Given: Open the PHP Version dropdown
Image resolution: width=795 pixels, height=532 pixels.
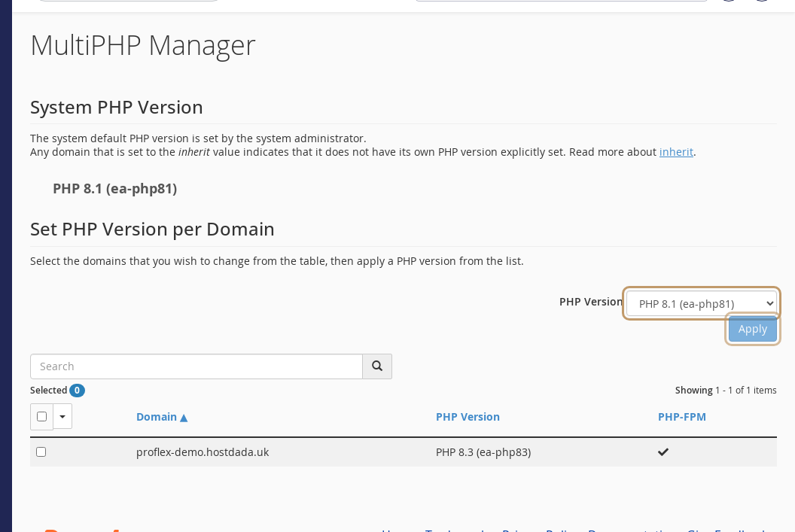Looking at the screenshot, I should pos(701,303).
